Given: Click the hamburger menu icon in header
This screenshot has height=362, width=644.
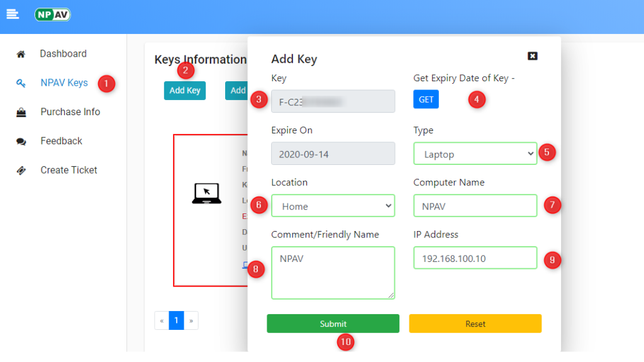Looking at the screenshot, I should [13, 14].
